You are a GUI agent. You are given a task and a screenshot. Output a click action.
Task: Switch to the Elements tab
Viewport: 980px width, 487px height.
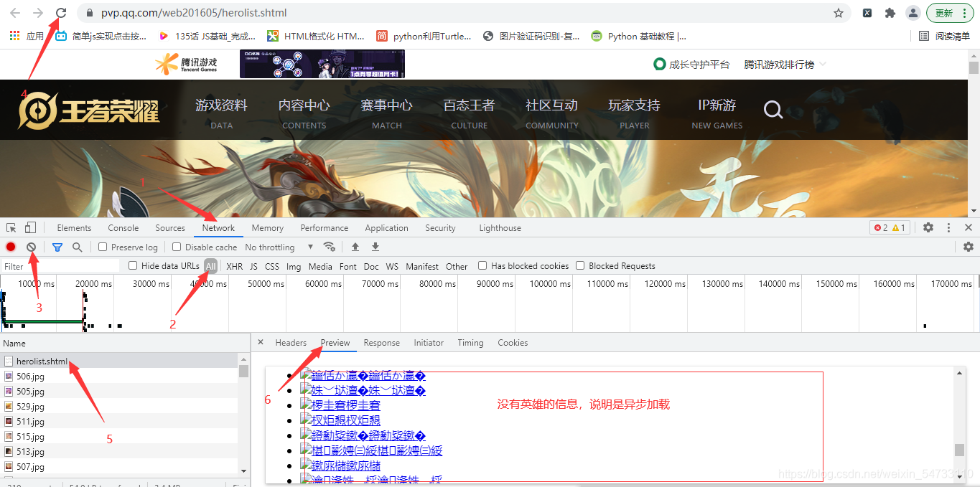(x=74, y=228)
